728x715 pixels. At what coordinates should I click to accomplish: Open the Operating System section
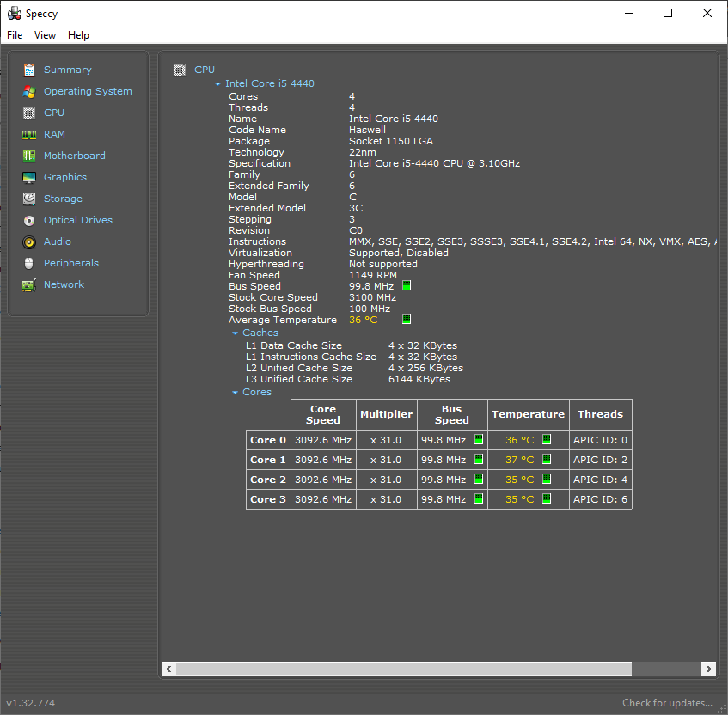pyautogui.click(x=88, y=91)
